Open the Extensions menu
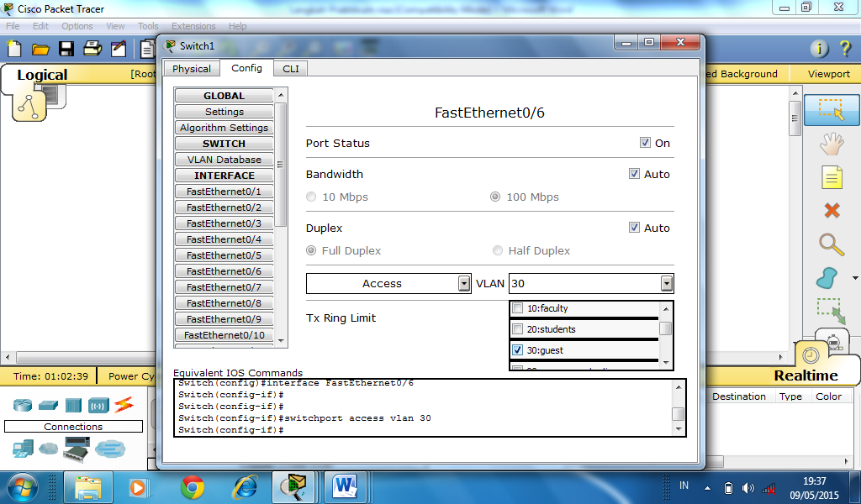The width and height of the screenshot is (861, 504). (x=193, y=26)
